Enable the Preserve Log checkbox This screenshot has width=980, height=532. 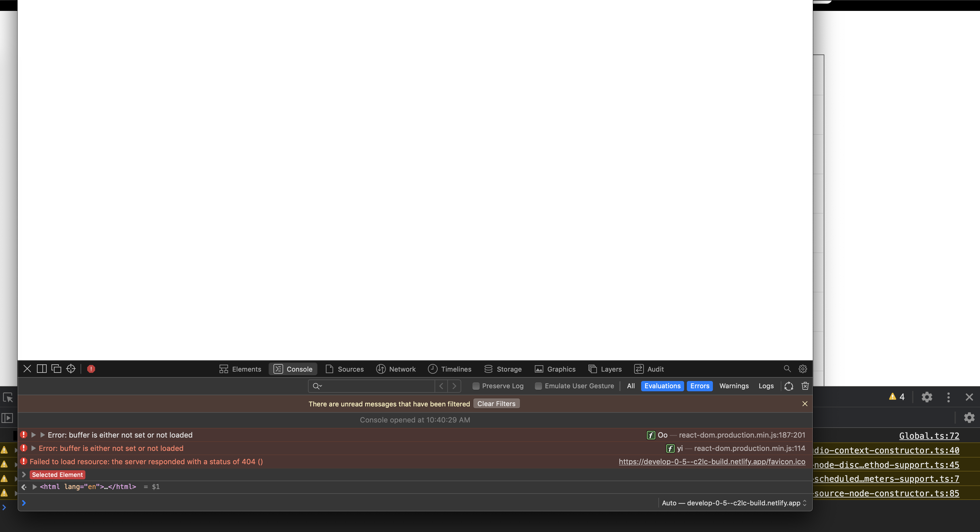coord(475,386)
